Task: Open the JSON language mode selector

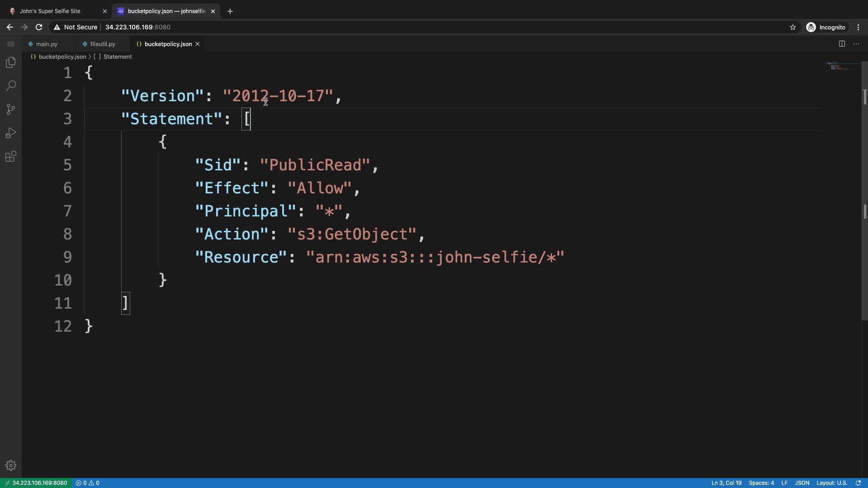Action: coord(802,483)
